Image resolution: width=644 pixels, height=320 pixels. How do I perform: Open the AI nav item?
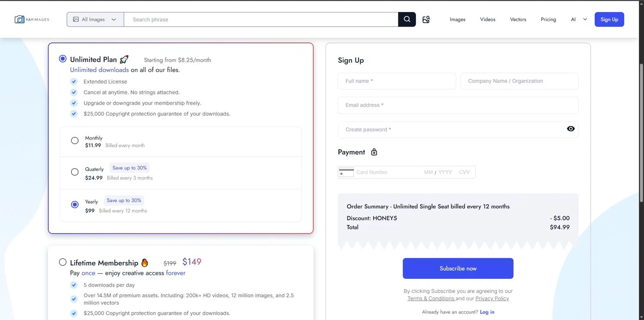(573, 19)
